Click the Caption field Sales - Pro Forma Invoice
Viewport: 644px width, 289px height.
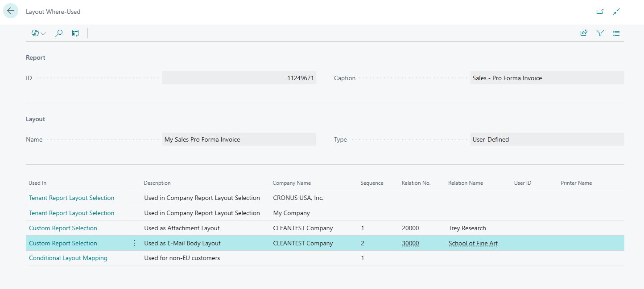[x=547, y=78]
